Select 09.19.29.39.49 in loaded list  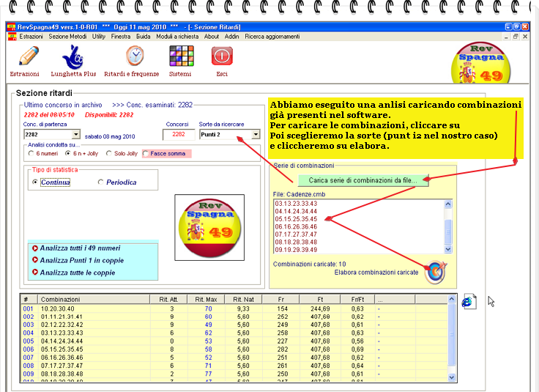(296, 250)
